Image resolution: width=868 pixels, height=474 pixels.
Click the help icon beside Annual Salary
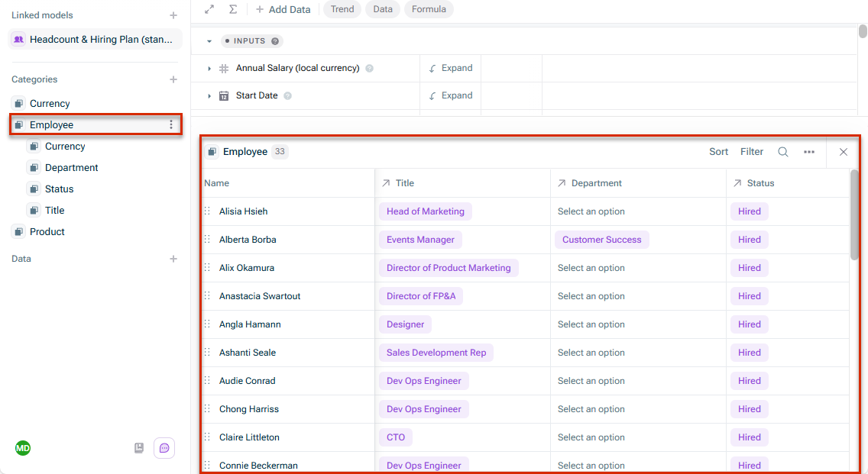(369, 68)
